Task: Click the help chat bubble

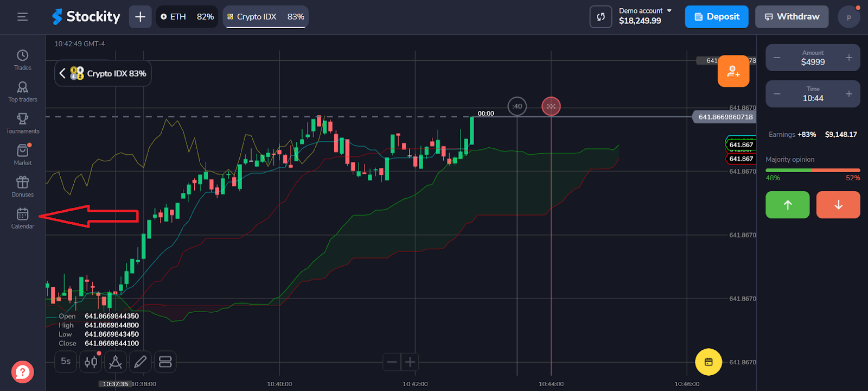Action: pos(23,372)
